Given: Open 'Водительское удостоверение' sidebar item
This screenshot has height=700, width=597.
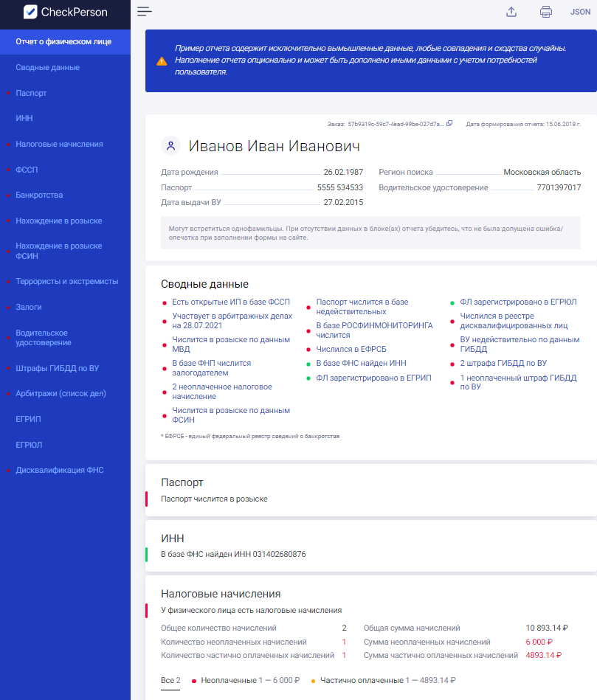Looking at the screenshot, I should pyautogui.click(x=44, y=338).
